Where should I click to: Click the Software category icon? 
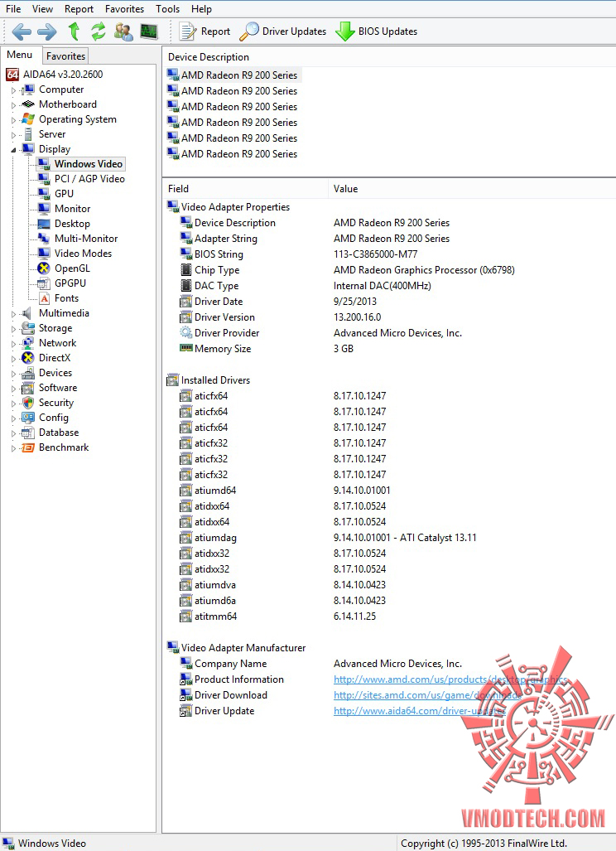click(27, 388)
